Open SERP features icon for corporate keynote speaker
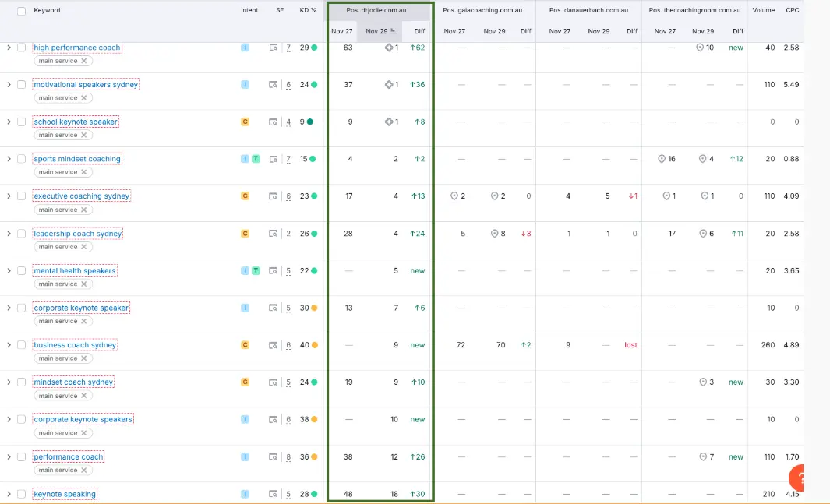The height and width of the screenshot is (504, 830). 273,308
